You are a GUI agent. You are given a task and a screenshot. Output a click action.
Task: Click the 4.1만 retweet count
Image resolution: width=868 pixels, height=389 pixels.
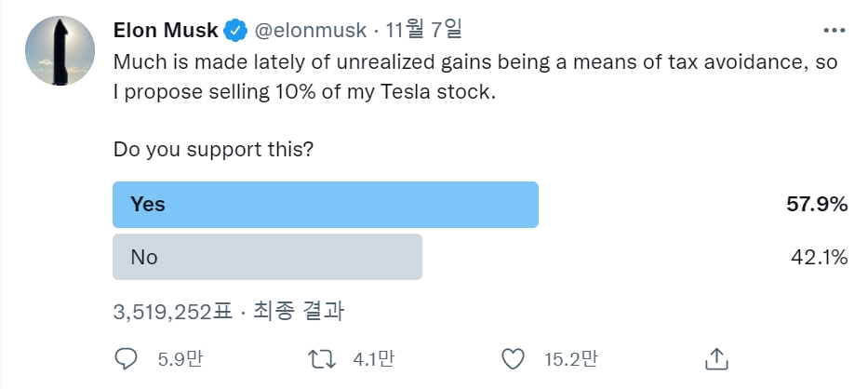[374, 359]
